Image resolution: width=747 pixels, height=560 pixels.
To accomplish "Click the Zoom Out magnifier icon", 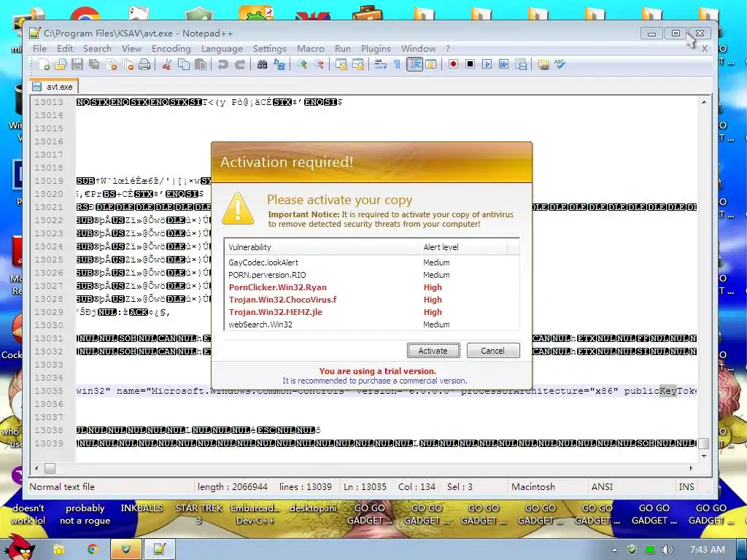I will (x=319, y=64).
